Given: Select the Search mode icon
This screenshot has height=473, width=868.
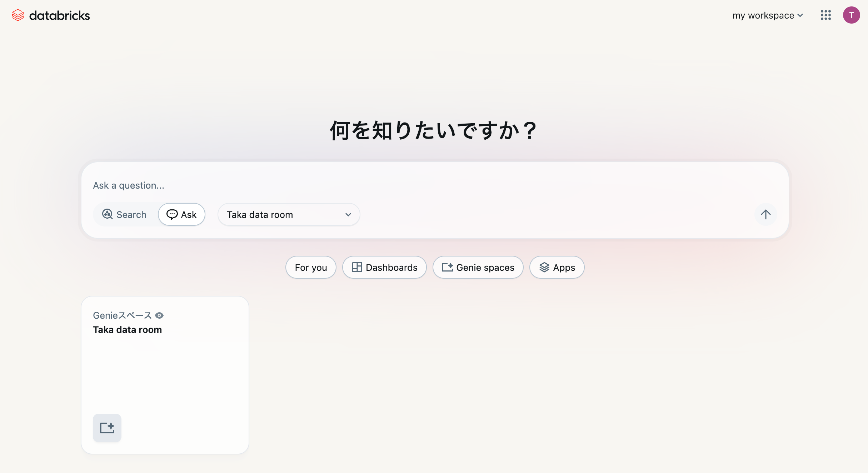Looking at the screenshot, I should tap(107, 214).
